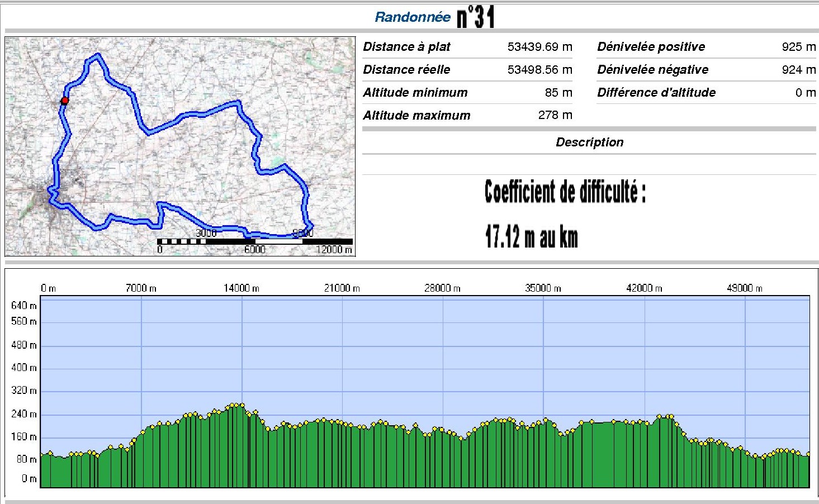Select the value '53498.56 m'
Image resolution: width=819 pixels, height=504 pixels.
(540, 70)
